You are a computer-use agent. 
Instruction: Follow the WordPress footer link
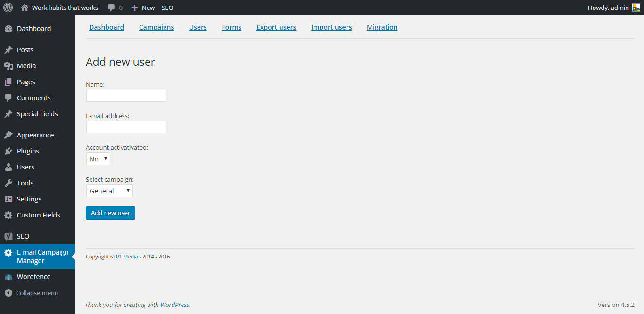coord(175,305)
